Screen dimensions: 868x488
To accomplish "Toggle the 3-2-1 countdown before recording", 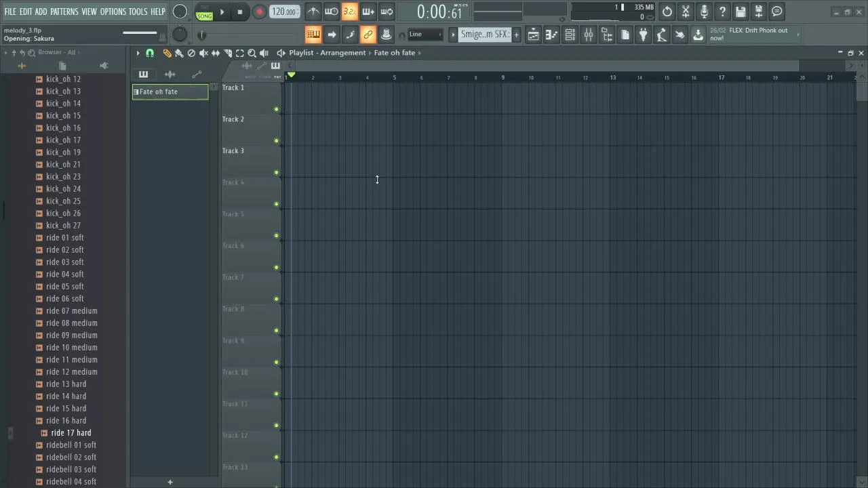I will [x=349, y=12].
